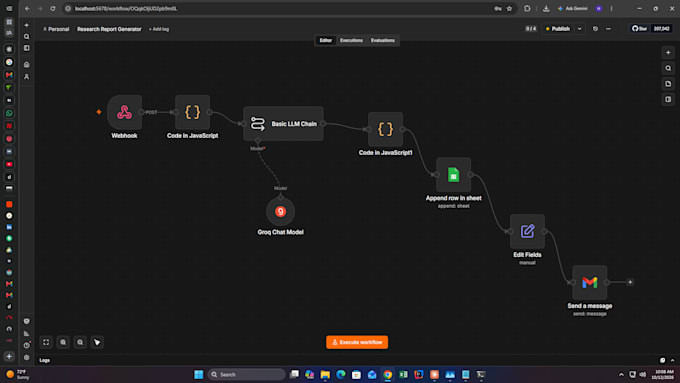Viewport: 680px width, 383px height.
Task: Open the Gmail Send a message node
Action: click(x=590, y=282)
